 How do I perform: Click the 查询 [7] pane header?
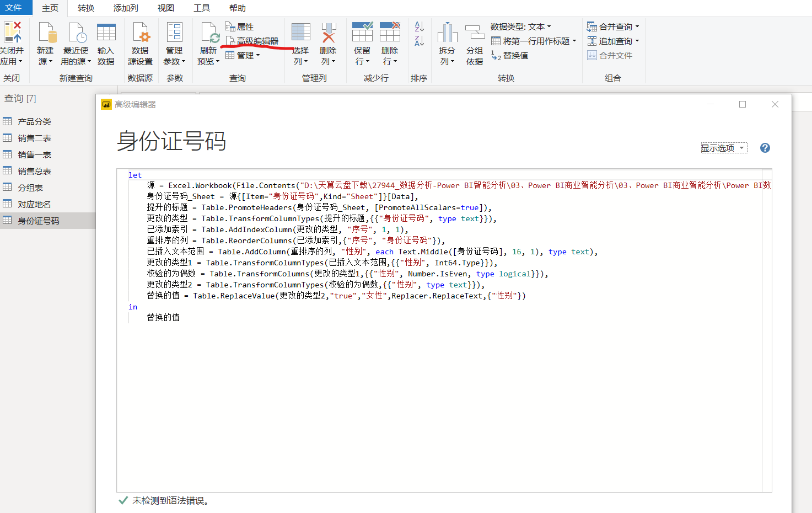point(20,98)
